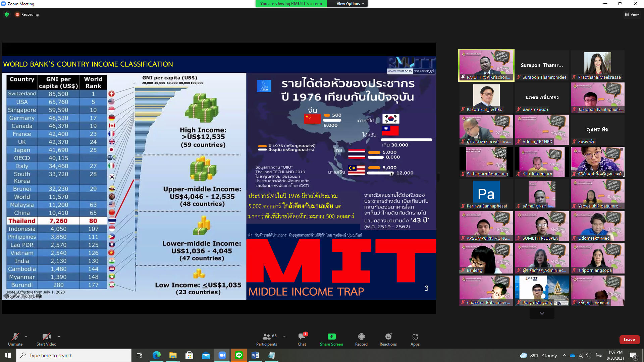
Task: Select Parinya Bannaphesat tile with Pa avatar
Action: [x=486, y=194]
